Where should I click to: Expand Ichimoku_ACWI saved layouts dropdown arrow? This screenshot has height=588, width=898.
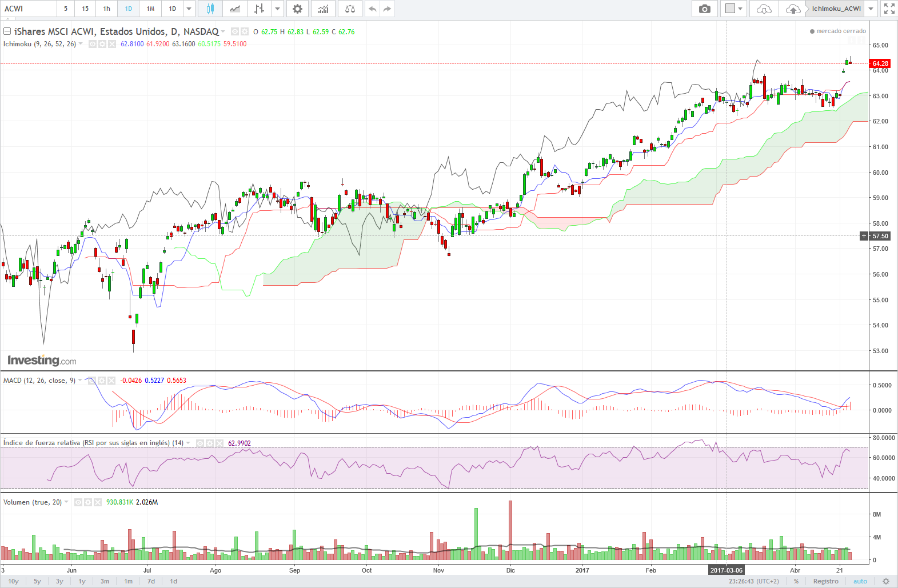(871, 9)
